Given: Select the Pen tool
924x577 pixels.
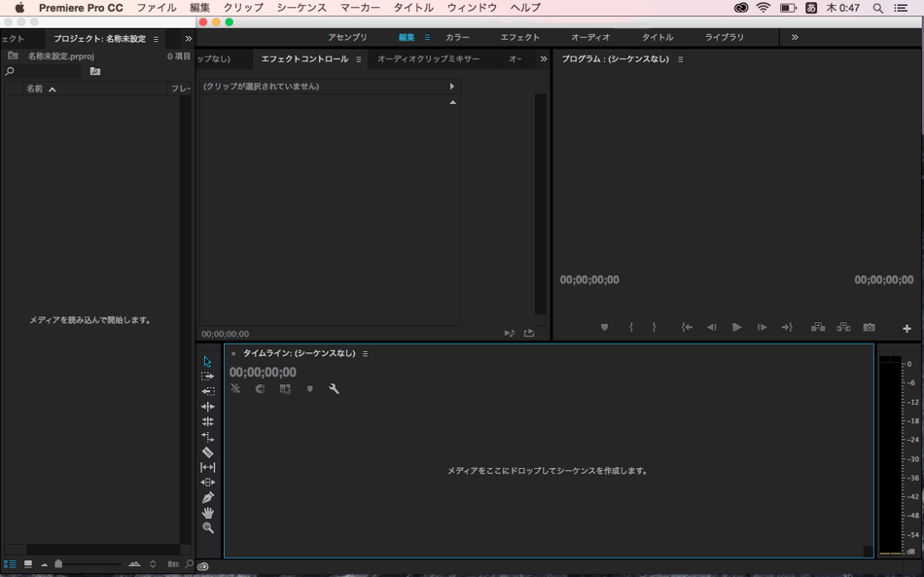Looking at the screenshot, I should (207, 497).
